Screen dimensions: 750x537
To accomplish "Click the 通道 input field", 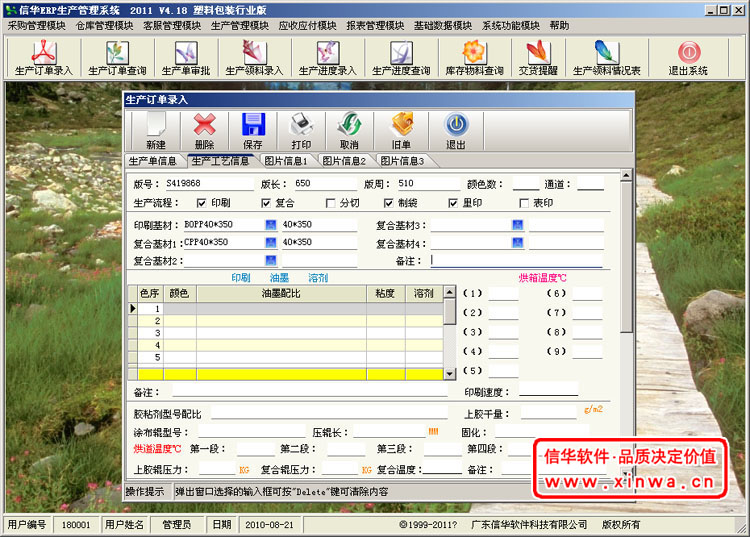I will click(590, 184).
